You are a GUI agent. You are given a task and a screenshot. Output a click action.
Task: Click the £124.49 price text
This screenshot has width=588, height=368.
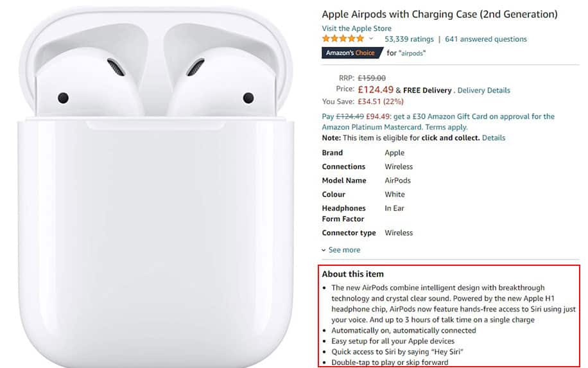(376, 90)
